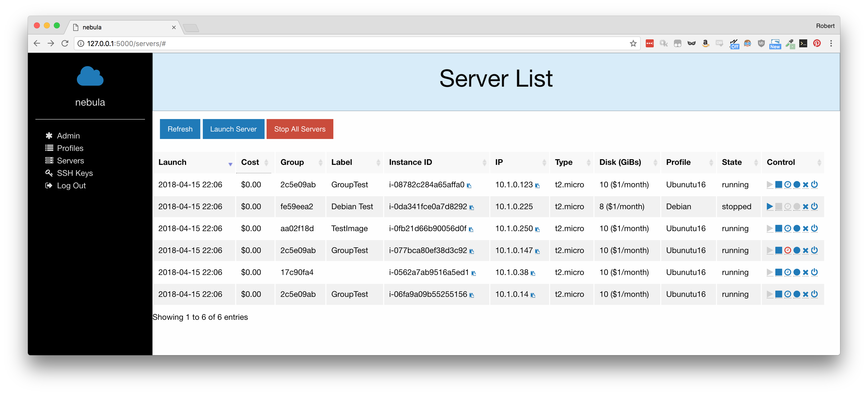Click the clock icon on first server row

[788, 185]
